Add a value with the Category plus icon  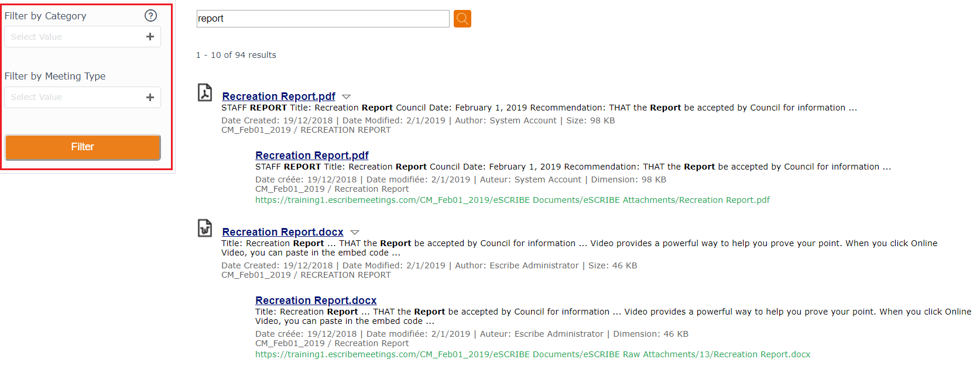[150, 37]
